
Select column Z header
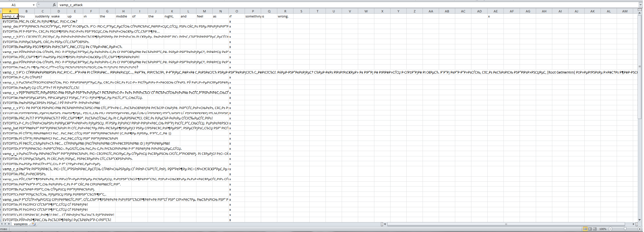click(x=415, y=11)
